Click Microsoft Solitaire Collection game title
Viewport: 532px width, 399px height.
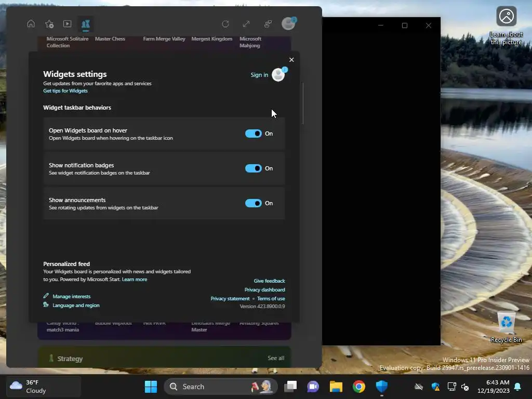(68, 42)
